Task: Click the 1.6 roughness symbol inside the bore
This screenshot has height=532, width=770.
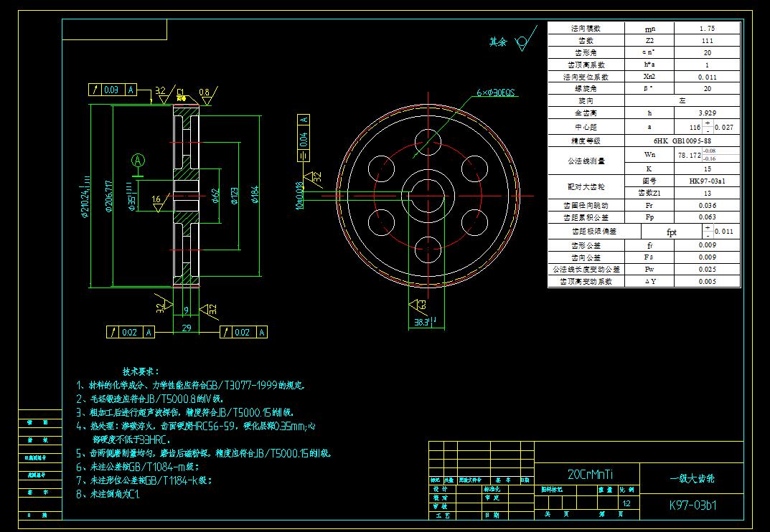Action: (x=156, y=199)
